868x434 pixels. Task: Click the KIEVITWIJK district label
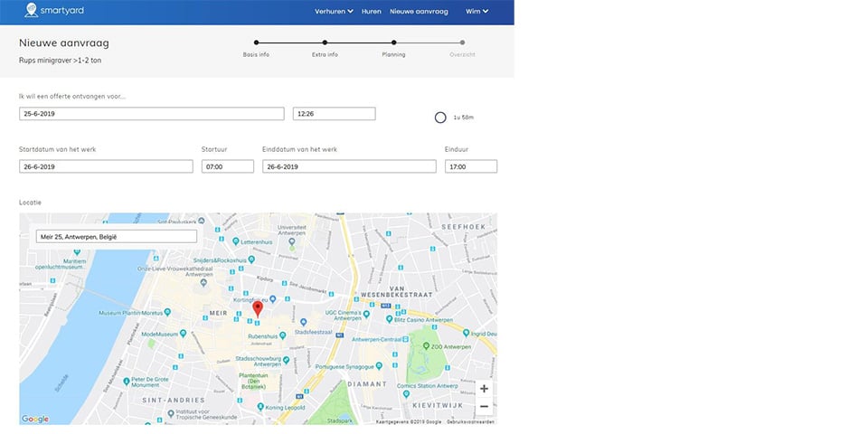438,405
